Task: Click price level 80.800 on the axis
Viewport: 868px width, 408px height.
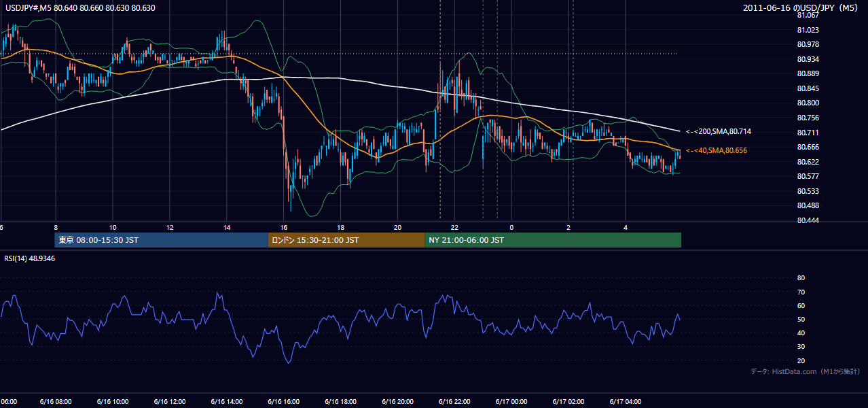Action: coord(808,103)
